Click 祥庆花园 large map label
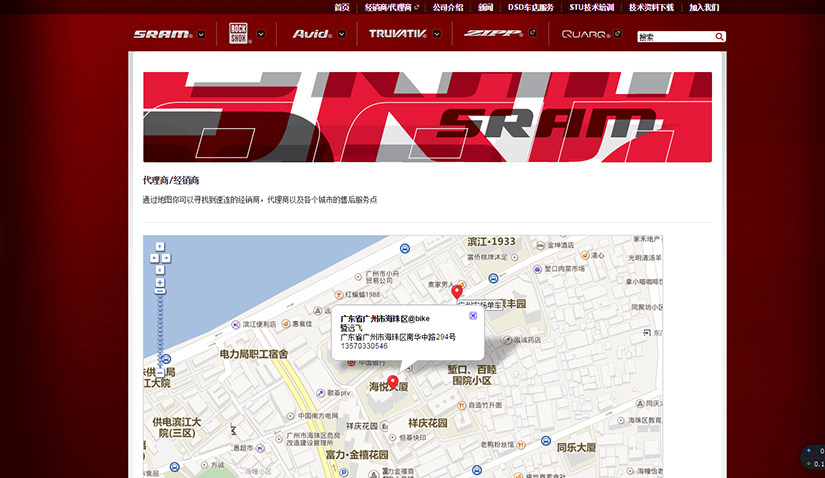 (428, 423)
